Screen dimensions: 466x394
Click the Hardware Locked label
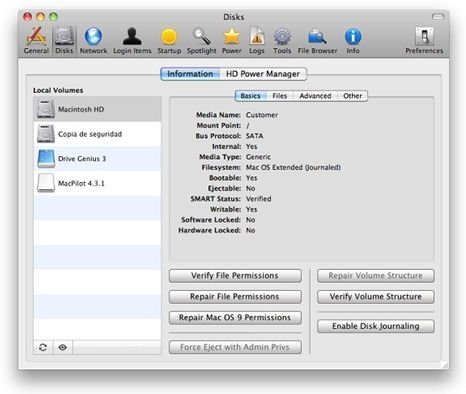(209, 230)
